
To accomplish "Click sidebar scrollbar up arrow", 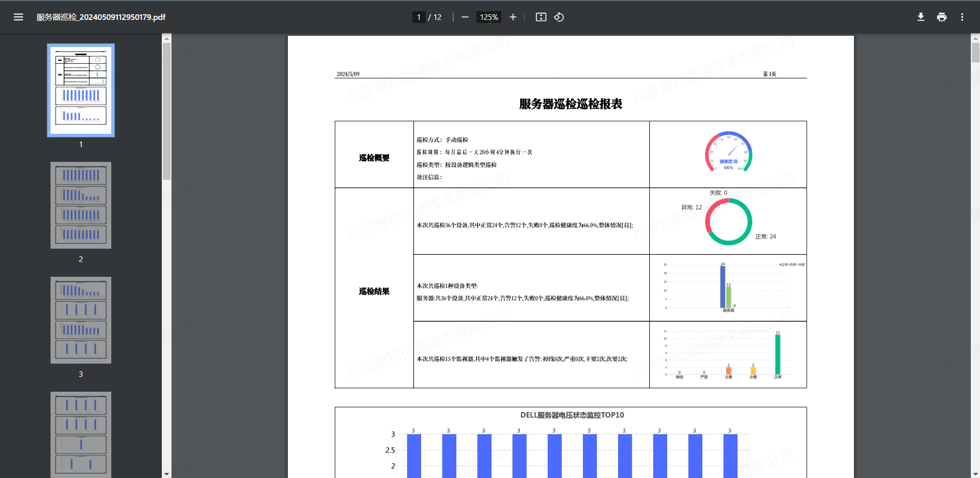I will point(166,38).
